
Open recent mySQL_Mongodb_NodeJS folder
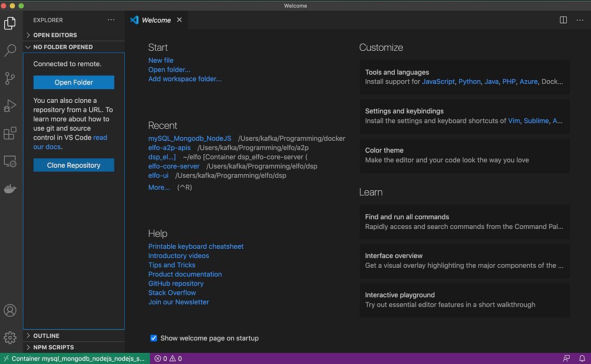[x=190, y=138]
